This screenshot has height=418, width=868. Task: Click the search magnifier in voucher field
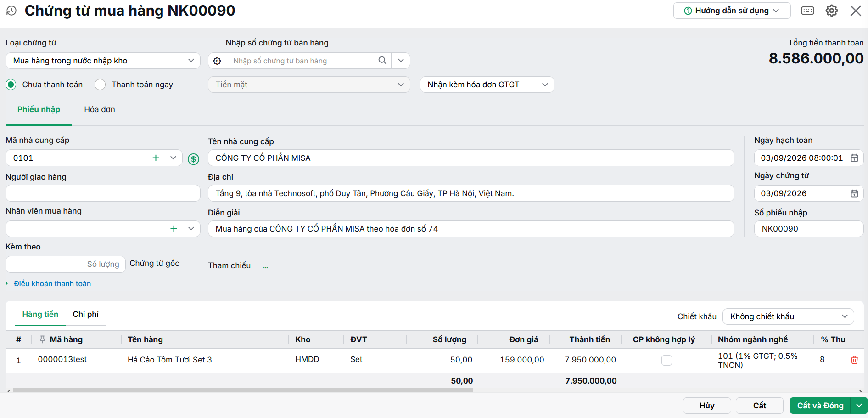tap(382, 61)
